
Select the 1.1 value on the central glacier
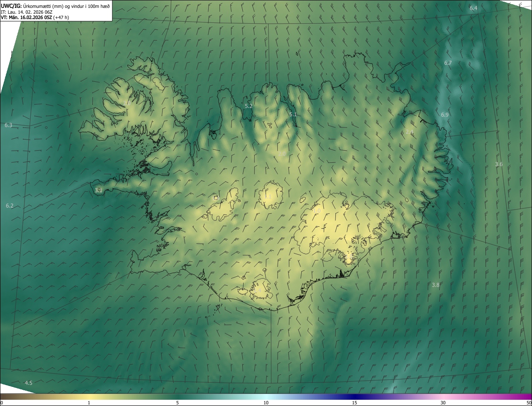pyautogui.click(x=268, y=196)
